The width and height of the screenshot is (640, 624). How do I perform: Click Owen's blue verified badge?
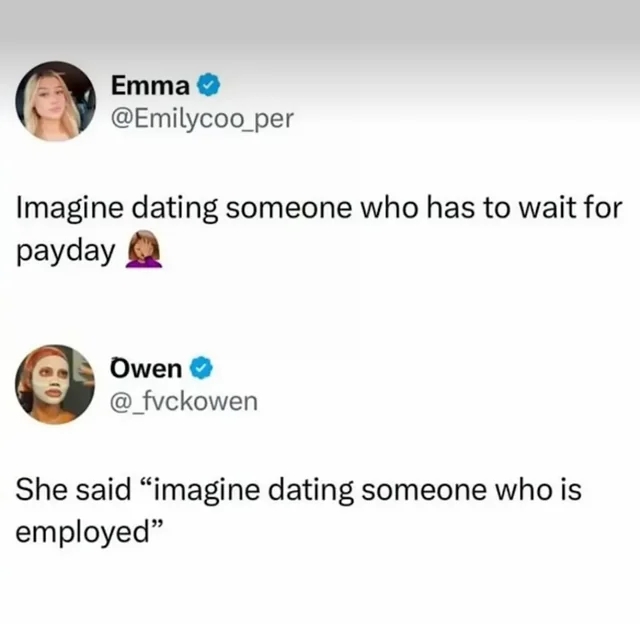pyautogui.click(x=202, y=368)
